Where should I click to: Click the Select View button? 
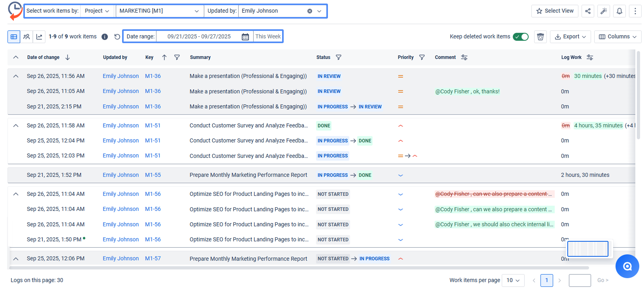555,11
